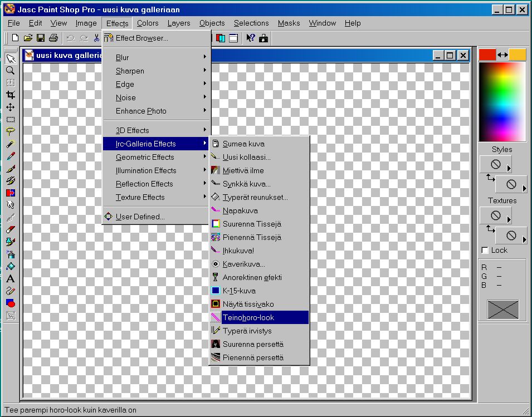Expand the Blur submenu

(157, 57)
